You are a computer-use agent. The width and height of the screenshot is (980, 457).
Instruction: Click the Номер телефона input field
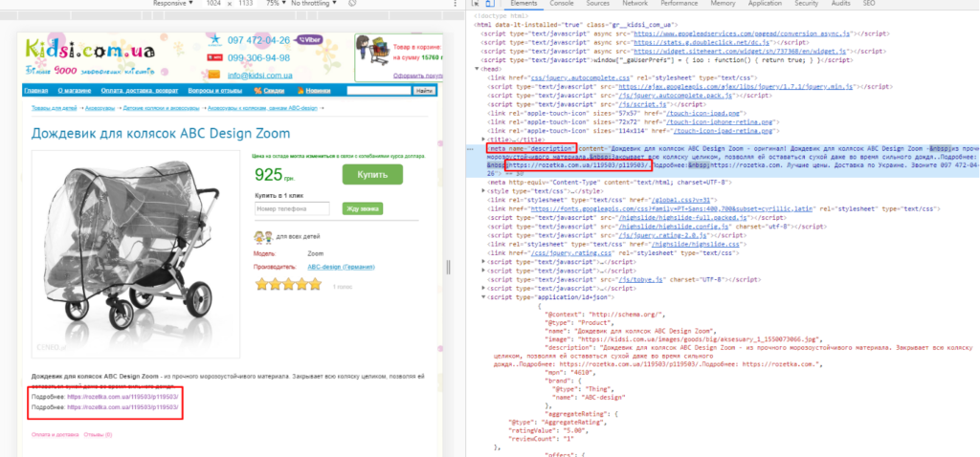pos(291,207)
